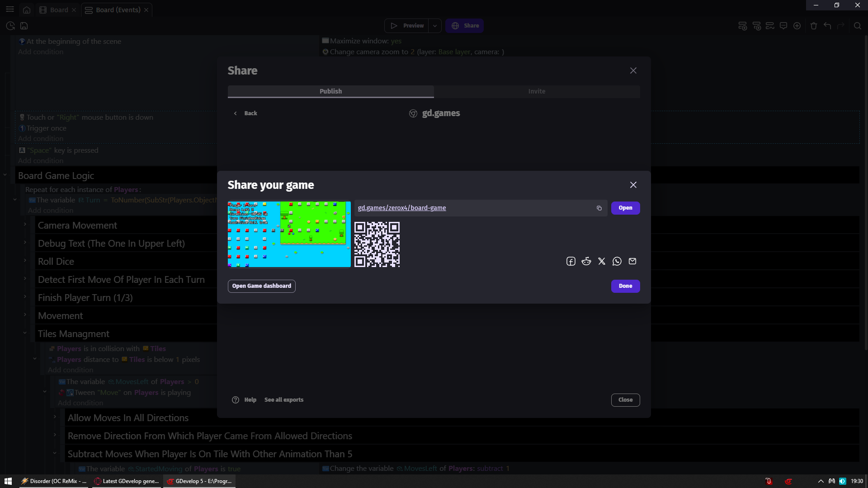Expand the Camera Movement group

click(x=25, y=224)
